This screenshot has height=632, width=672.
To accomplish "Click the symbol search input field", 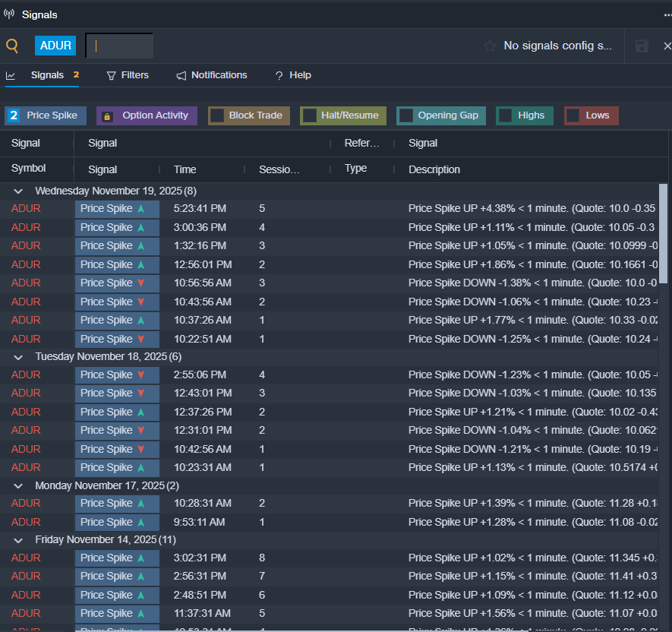I will click(119, 46).
